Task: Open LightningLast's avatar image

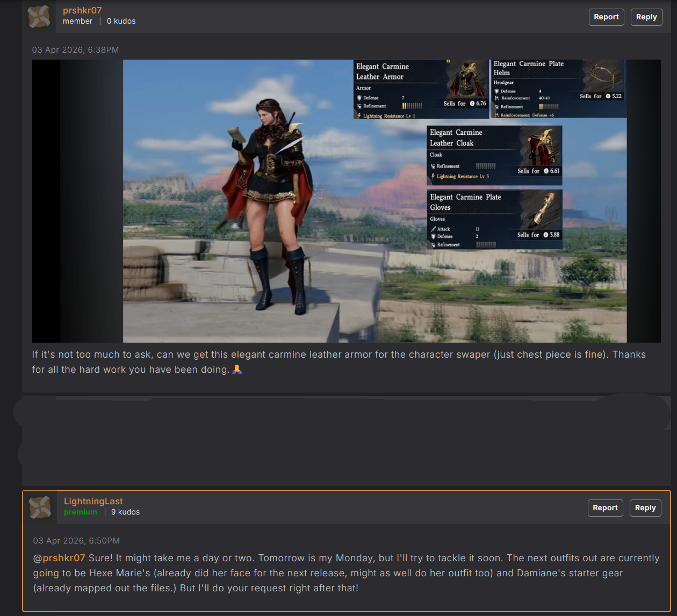Action: coord(40,508)
